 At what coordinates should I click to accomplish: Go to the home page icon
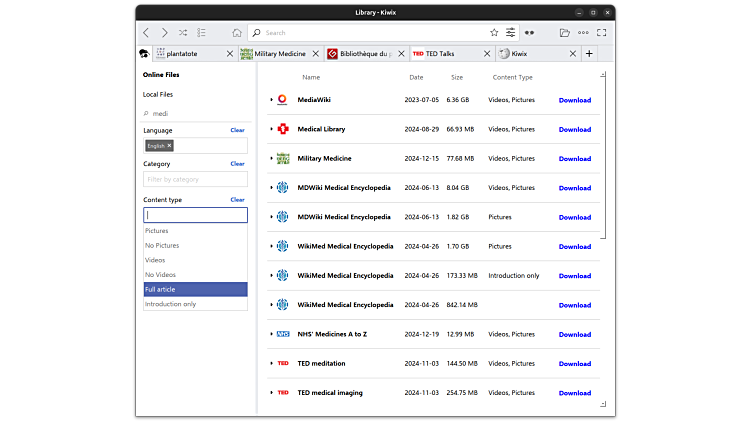[x=236, y=32]
